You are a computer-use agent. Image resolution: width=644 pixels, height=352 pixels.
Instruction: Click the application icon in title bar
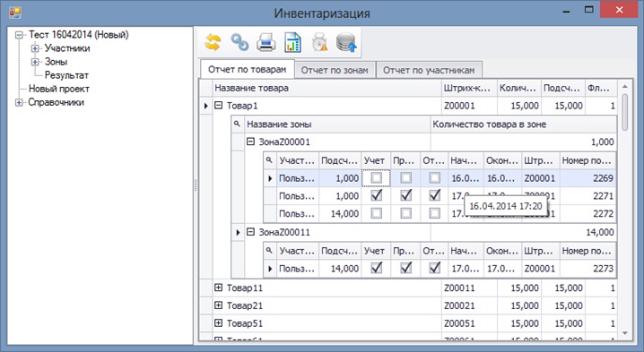[x=15, y=13]
